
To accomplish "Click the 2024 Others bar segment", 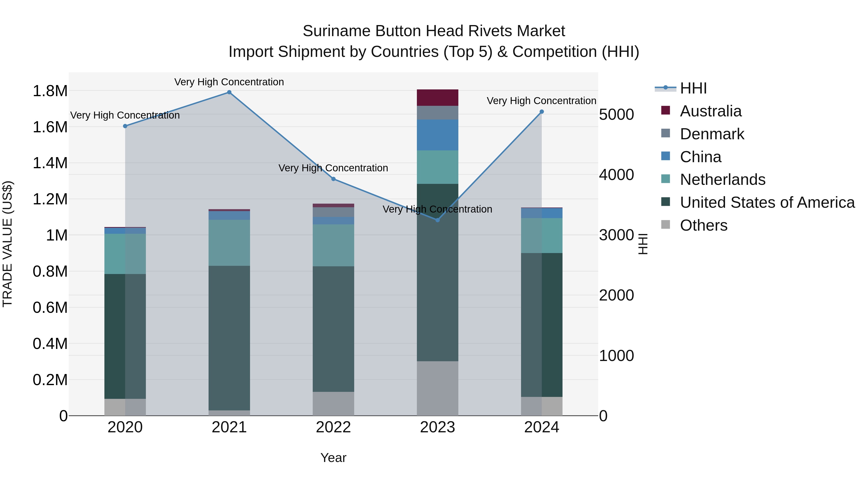I will point(542,406).
